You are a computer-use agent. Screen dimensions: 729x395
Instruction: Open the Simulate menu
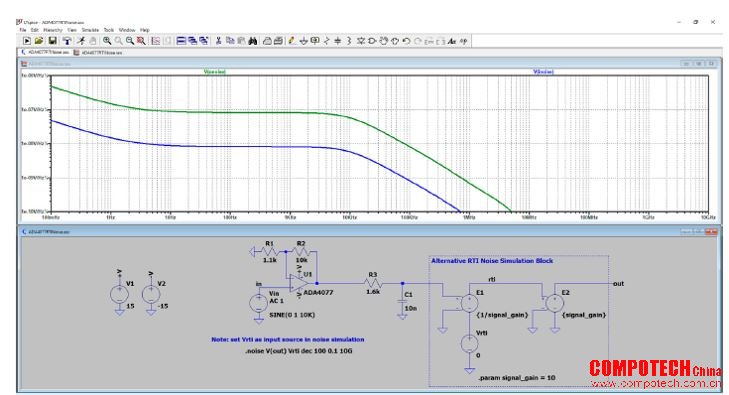[x=90, y=30]
